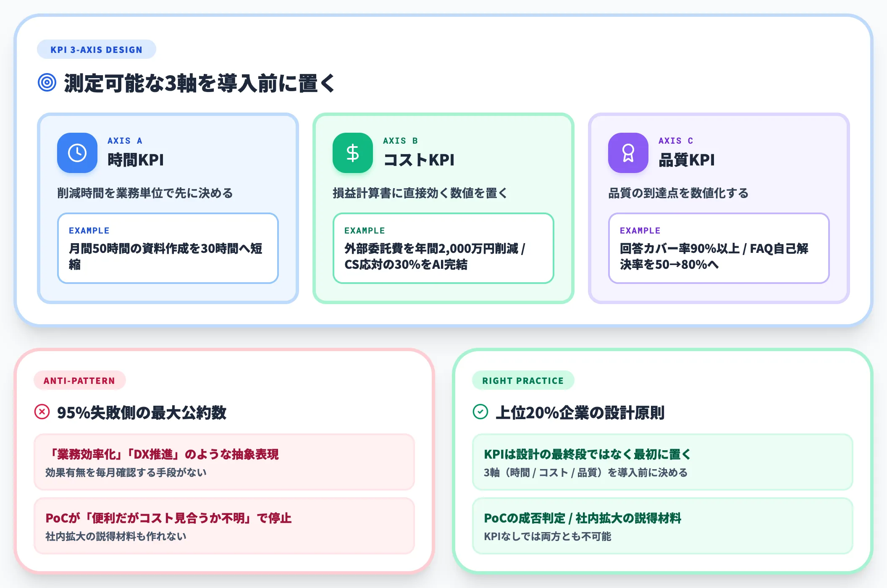Click the EXAMPLE label in the 時間KPI card
This screenshot has width=887, height=588.
89,231
